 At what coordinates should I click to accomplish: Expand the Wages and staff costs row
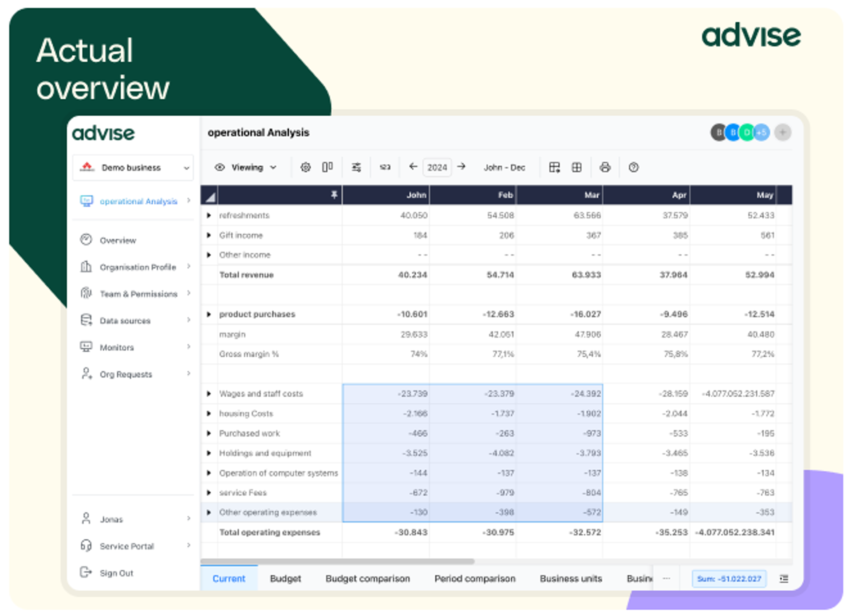tap(209, 394)
